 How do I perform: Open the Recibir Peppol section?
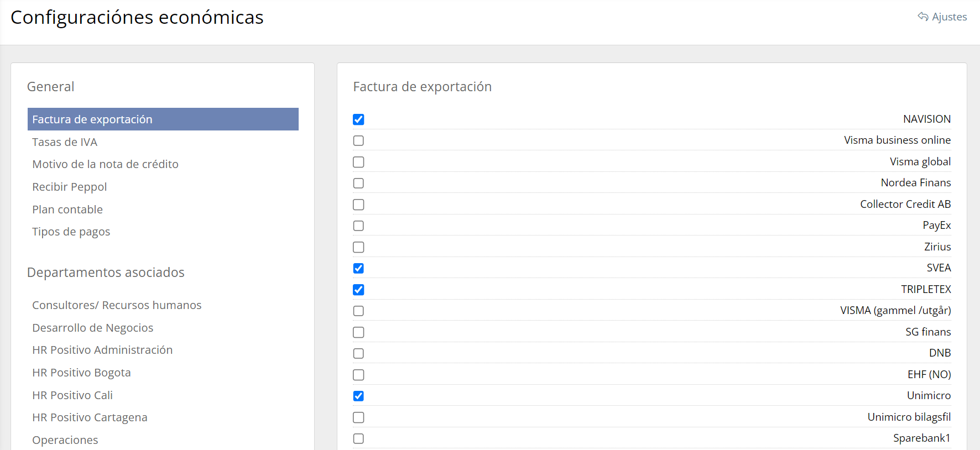coord(70,187)
